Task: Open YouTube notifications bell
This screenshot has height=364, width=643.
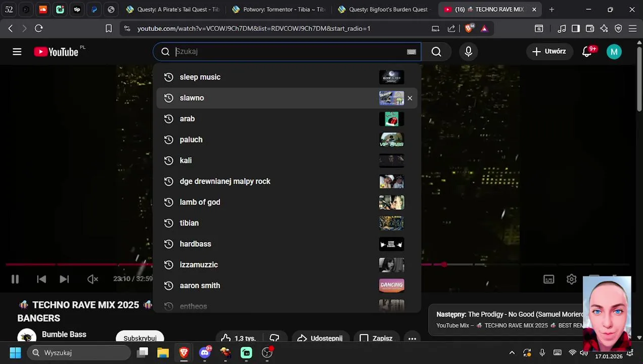Action: [587, 52]
